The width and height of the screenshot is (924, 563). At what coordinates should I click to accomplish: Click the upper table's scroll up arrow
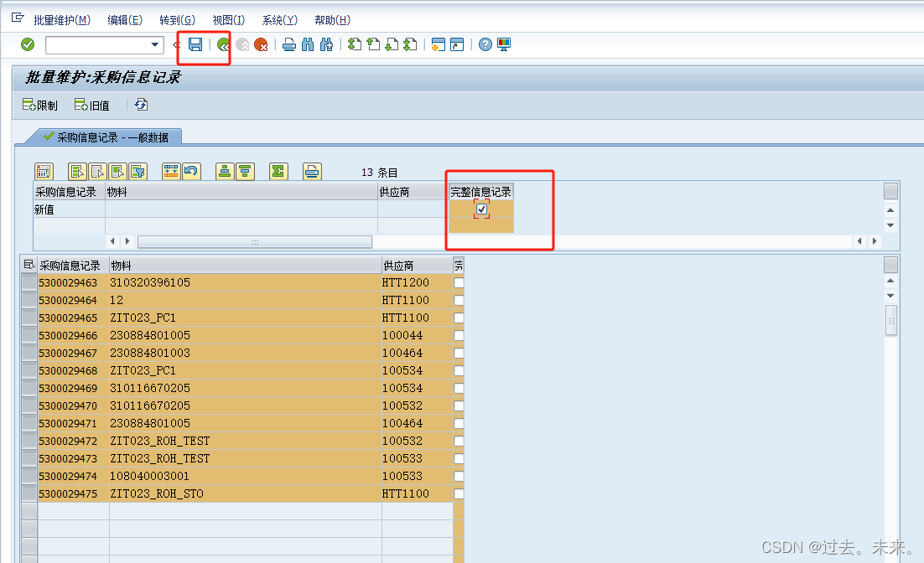point(890,210)
